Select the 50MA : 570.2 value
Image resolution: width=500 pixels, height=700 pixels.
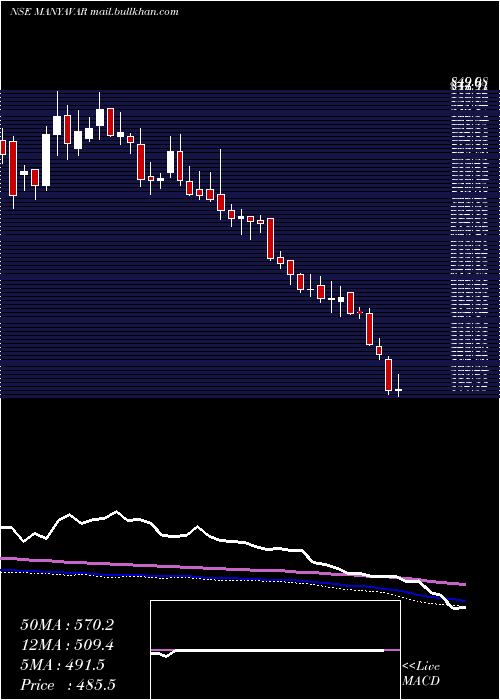point(67,625)
